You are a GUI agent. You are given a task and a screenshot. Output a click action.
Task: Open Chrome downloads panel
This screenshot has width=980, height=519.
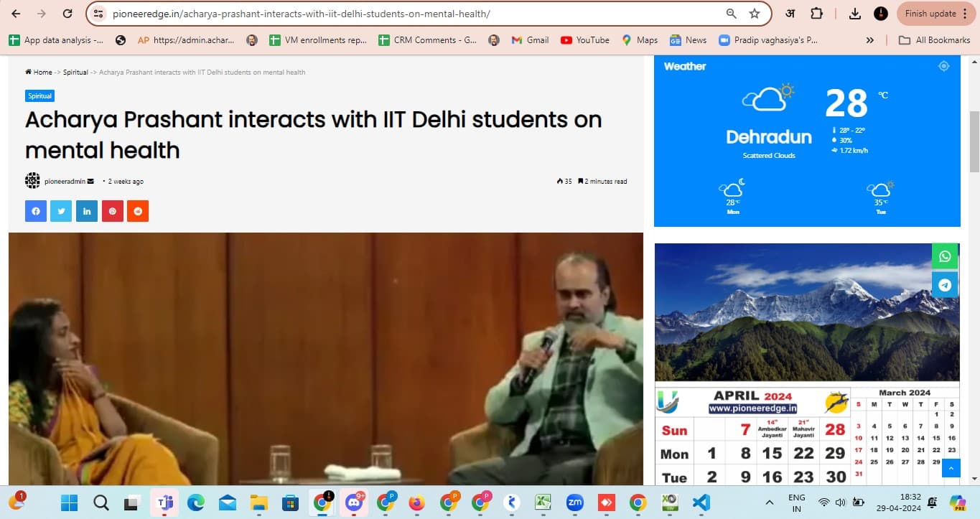tap(854, 14)
